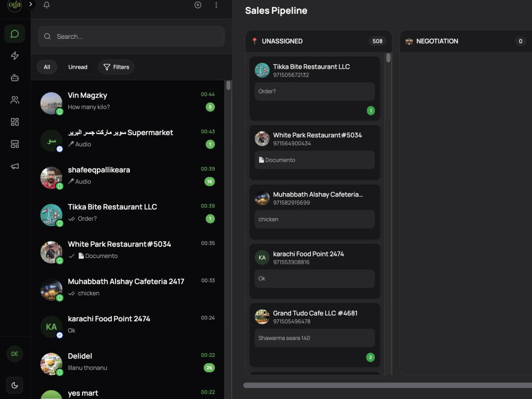Screen dimensions: 532x399
Task: Click the NEGOTIATION briefcase icon
Action: click(x=409, y=41)
